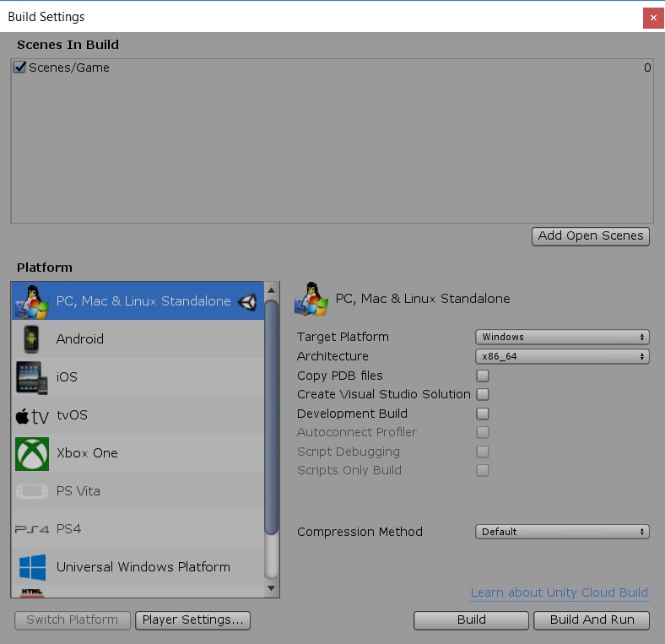Click the Build And Run button
665x644 pixels.
pyautogui.click(x=592, y=620)
